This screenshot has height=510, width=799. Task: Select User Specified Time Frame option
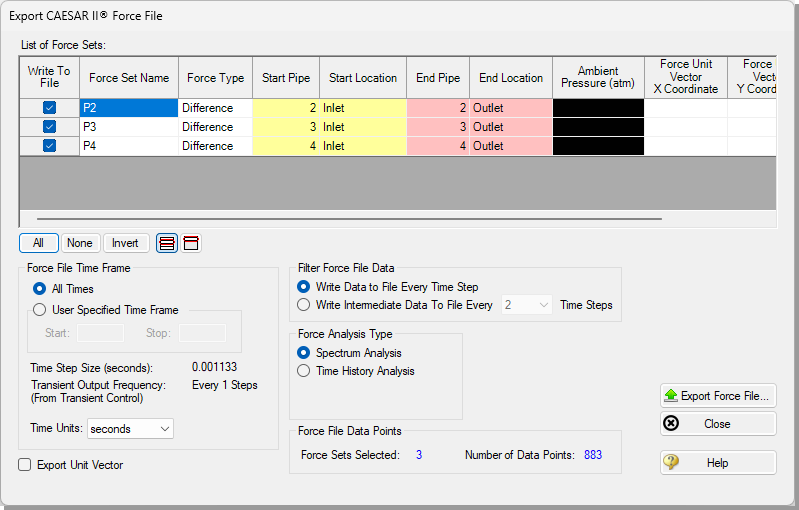click(x=39, y=310)
